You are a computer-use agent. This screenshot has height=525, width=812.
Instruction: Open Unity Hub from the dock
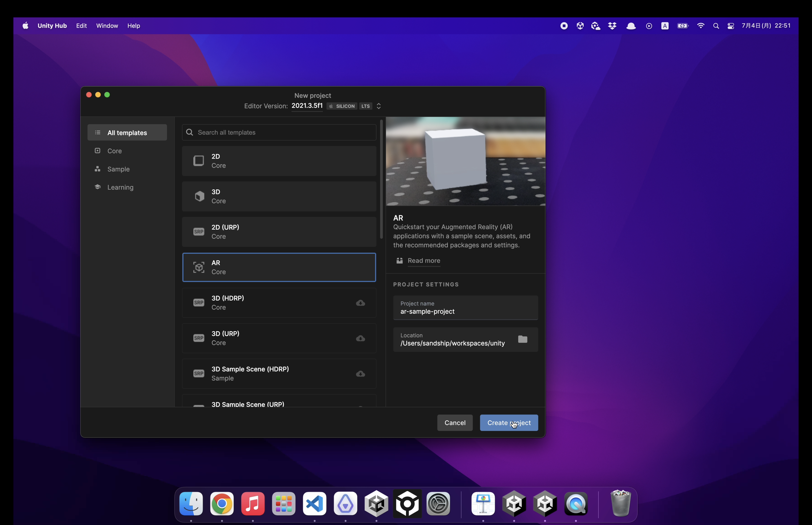click(x=376, y=504)
